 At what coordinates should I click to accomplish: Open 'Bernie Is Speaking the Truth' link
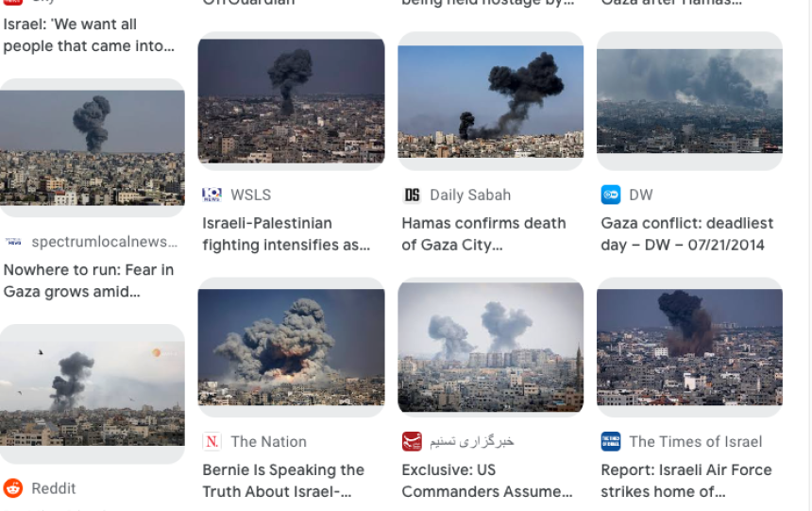pyautogui.click(x=283, y=481)
